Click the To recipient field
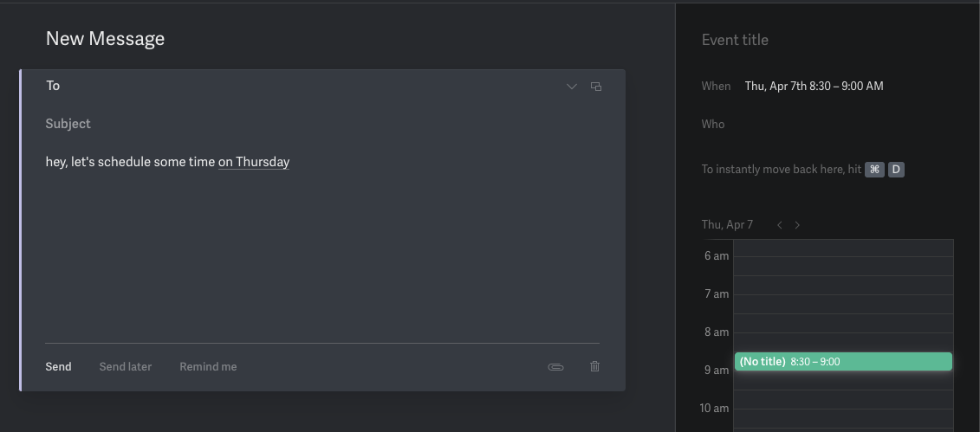Image resolution: width=980 pixels, height=432 pixels. pyautogui.click(x=303, y=86)
